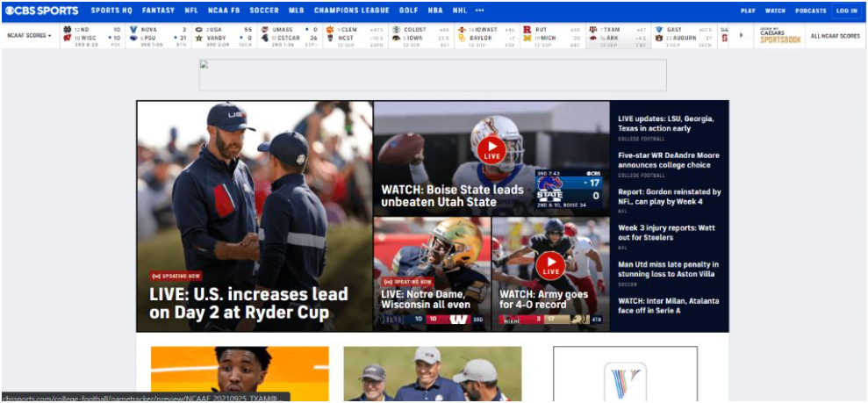Open the Ryder Cup Day 2 live story

[x=248, y=303]
